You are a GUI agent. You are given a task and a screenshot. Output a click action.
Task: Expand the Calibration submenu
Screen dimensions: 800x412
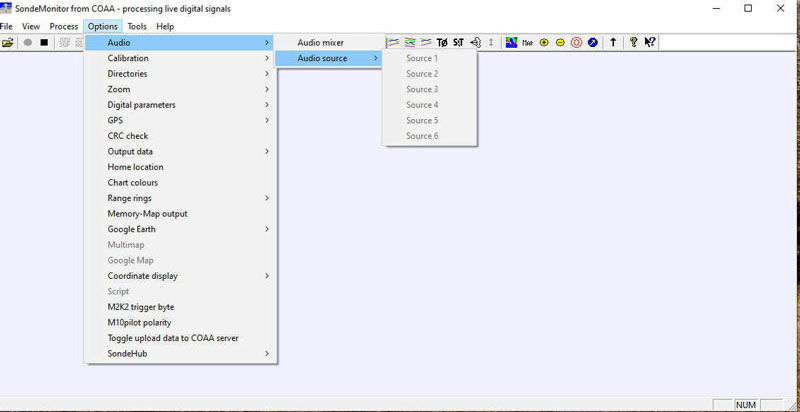[180, 58]
